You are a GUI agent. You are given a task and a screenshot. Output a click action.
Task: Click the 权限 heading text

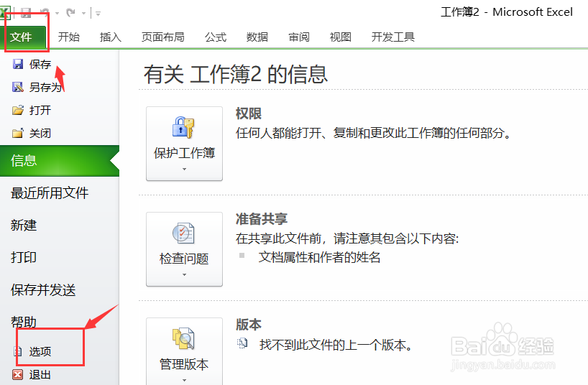[x=248, y=113]
